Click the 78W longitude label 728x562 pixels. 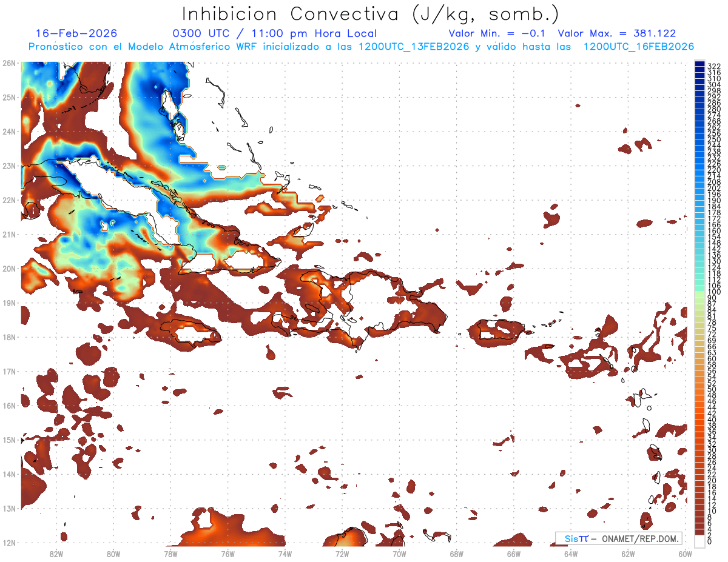click(170, 554)
